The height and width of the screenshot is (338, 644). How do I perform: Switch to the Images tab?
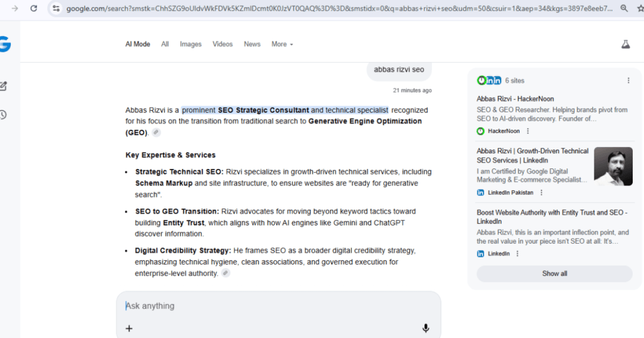pos(191,45)
